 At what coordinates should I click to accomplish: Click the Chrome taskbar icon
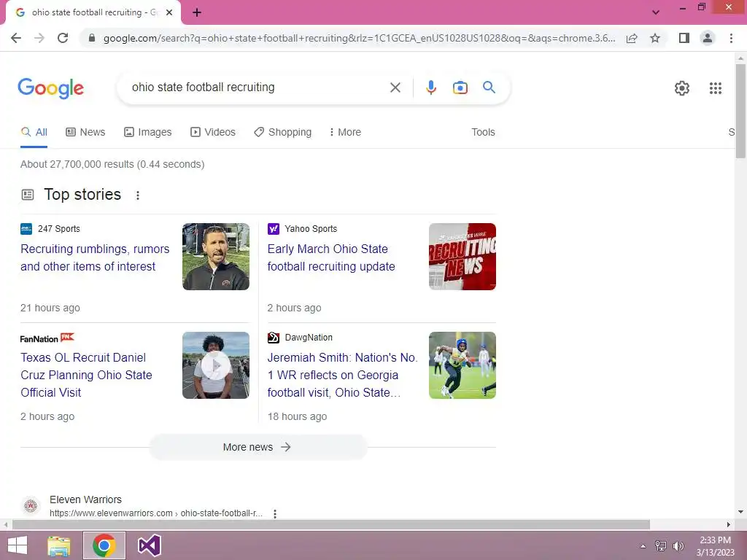[x=104, y=545]
